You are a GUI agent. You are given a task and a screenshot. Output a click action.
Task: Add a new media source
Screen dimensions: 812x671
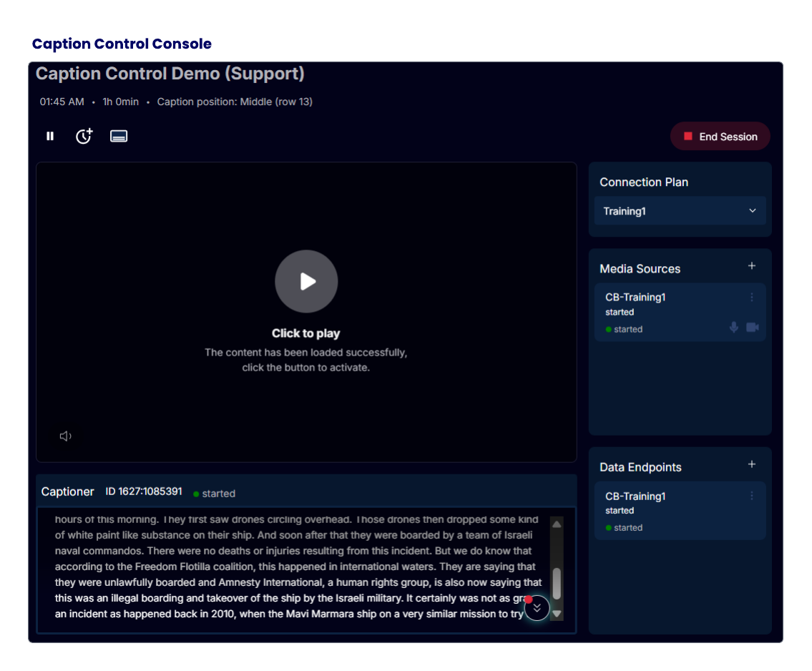pyautogui.click(x=752, y=266)
